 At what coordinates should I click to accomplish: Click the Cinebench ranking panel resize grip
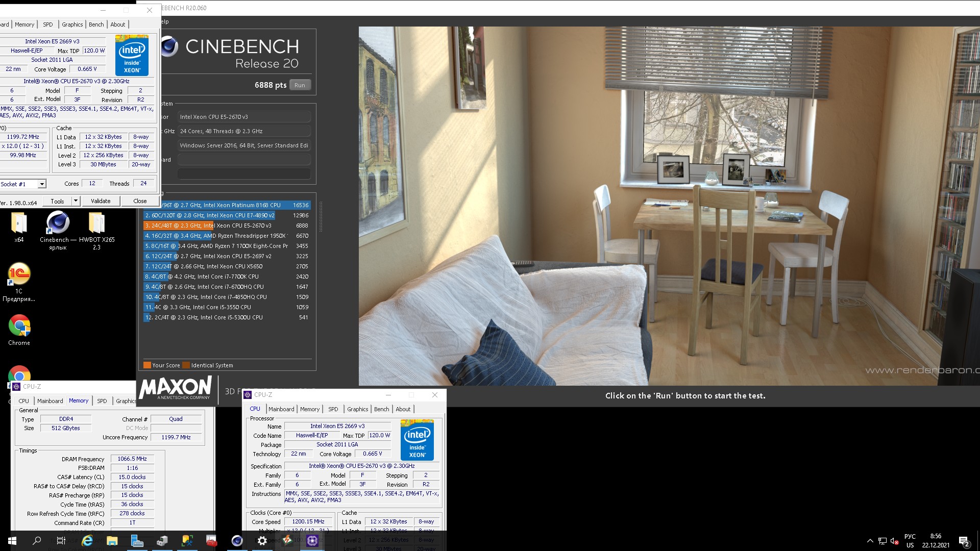tap(321, 217)
